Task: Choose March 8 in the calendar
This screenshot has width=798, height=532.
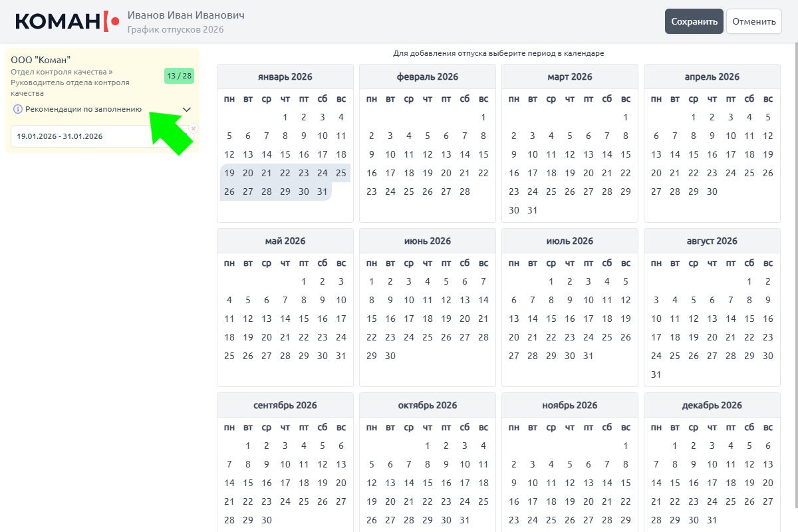Action: coord(626,136)
